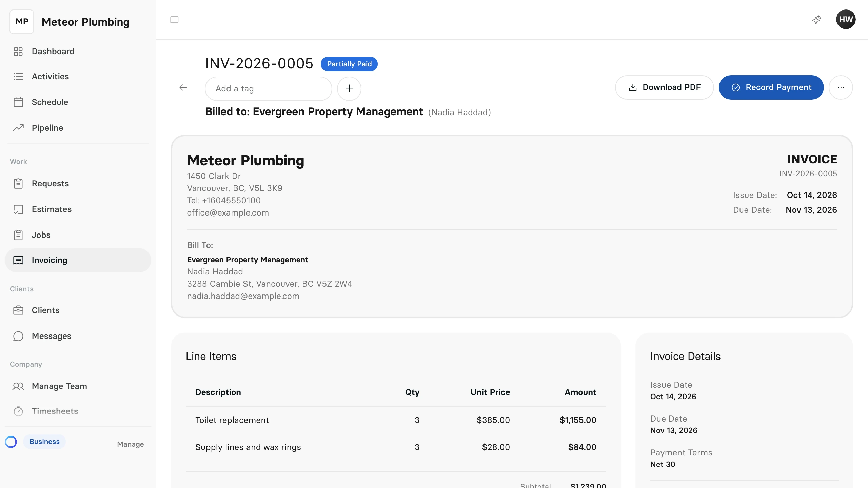
Task: Click the Dashboard grid icon
Action: (x=18, y=52)
